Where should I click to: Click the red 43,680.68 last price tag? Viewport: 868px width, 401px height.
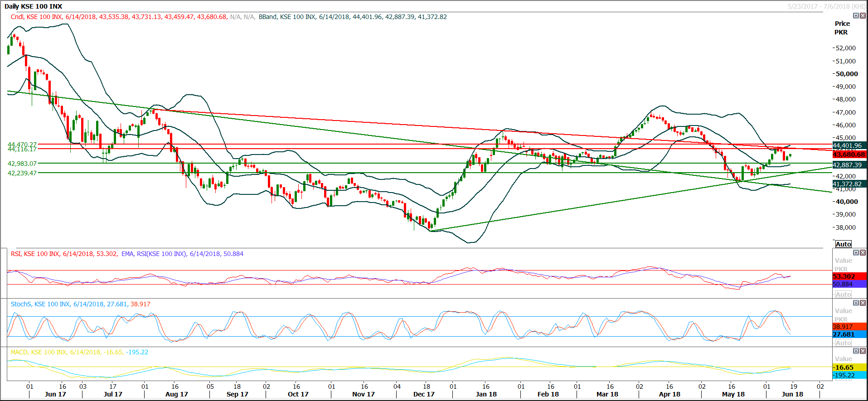(849, 155)
